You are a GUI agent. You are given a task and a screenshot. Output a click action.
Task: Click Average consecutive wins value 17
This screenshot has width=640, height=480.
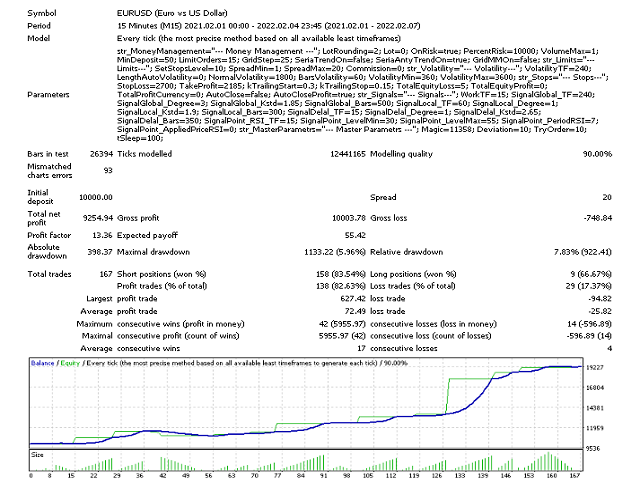(361, 348)
